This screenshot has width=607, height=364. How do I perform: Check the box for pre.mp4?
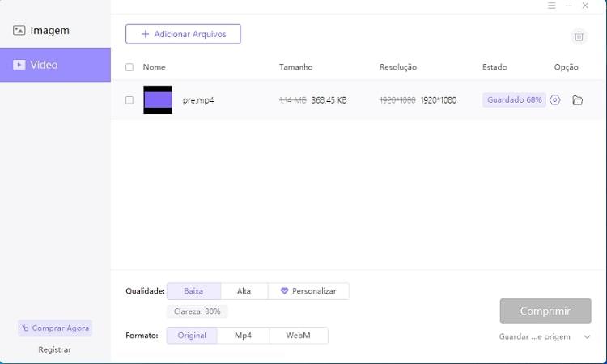129,100
